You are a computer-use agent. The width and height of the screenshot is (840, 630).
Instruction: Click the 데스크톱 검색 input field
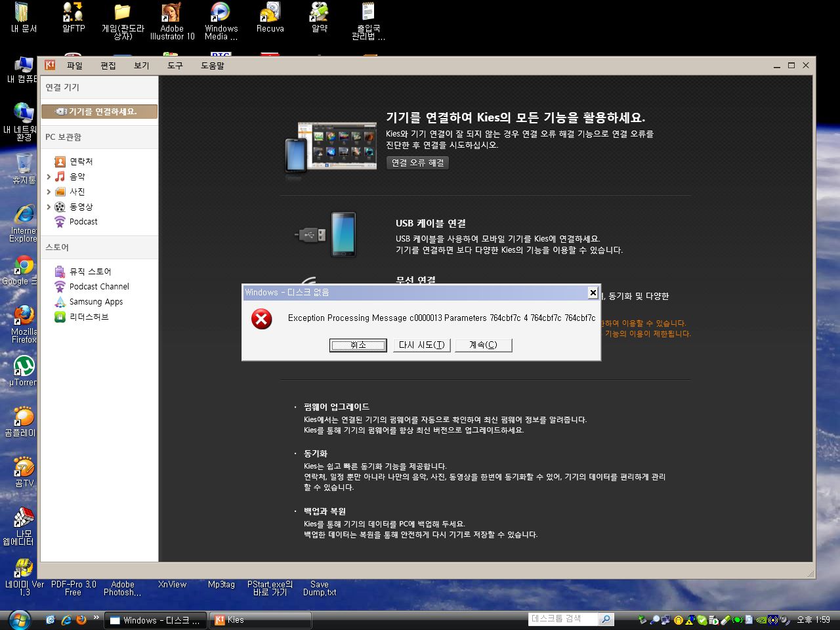(563, 619)
